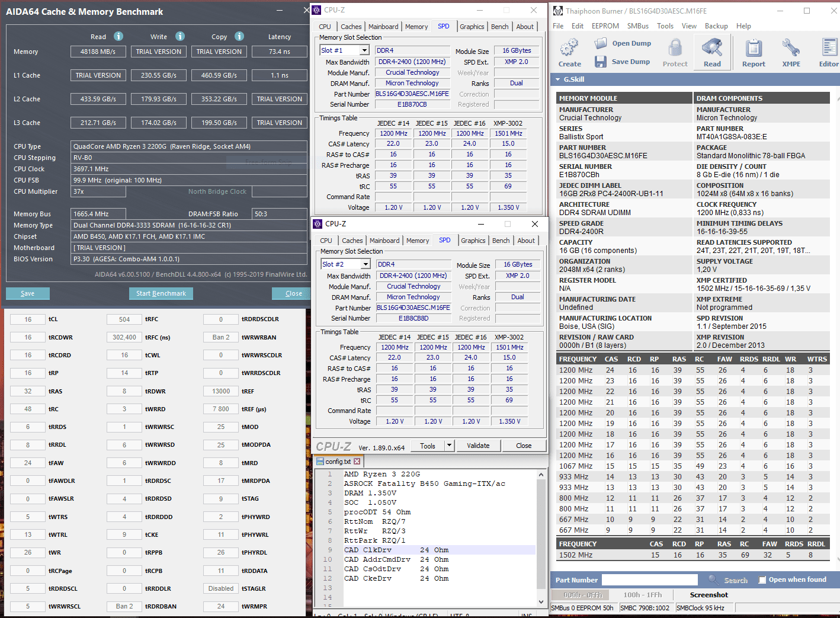Open the Report clipboard tool
840x618 pixels.
click(754, 48)
